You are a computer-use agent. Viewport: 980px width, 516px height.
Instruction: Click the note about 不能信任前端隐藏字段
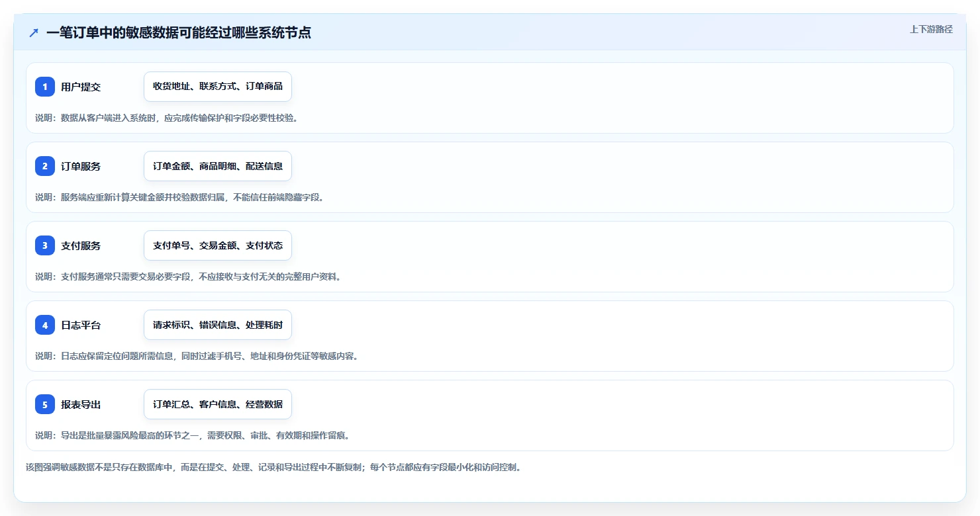[179, 197]
